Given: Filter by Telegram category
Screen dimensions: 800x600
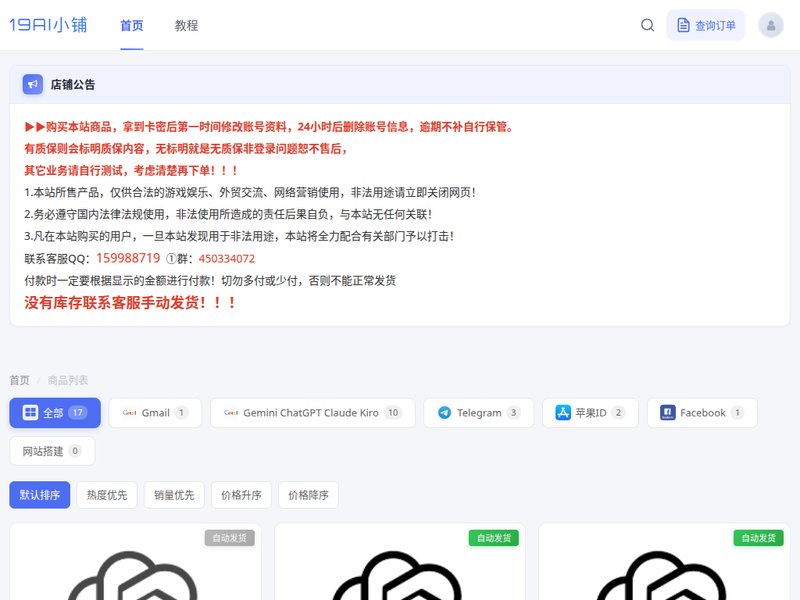Looking at the screenshot, I should click(x=479, y=413).
